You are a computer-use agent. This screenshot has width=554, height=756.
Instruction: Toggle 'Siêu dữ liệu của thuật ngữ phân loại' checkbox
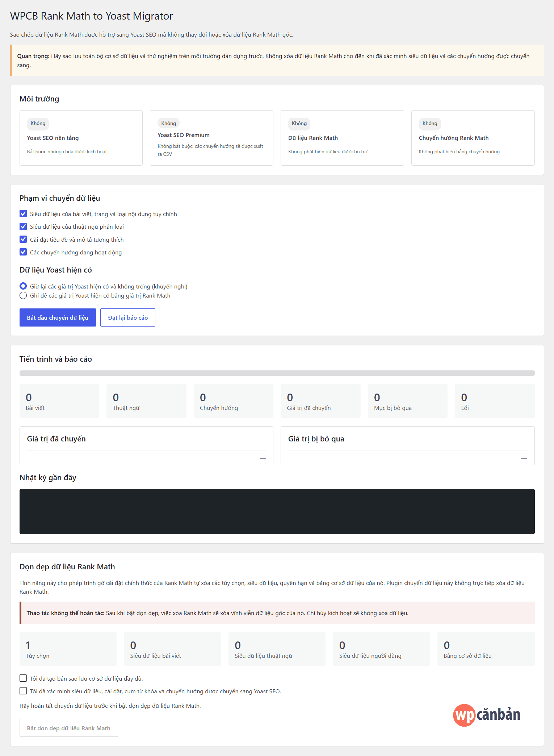tap(23, 227)
